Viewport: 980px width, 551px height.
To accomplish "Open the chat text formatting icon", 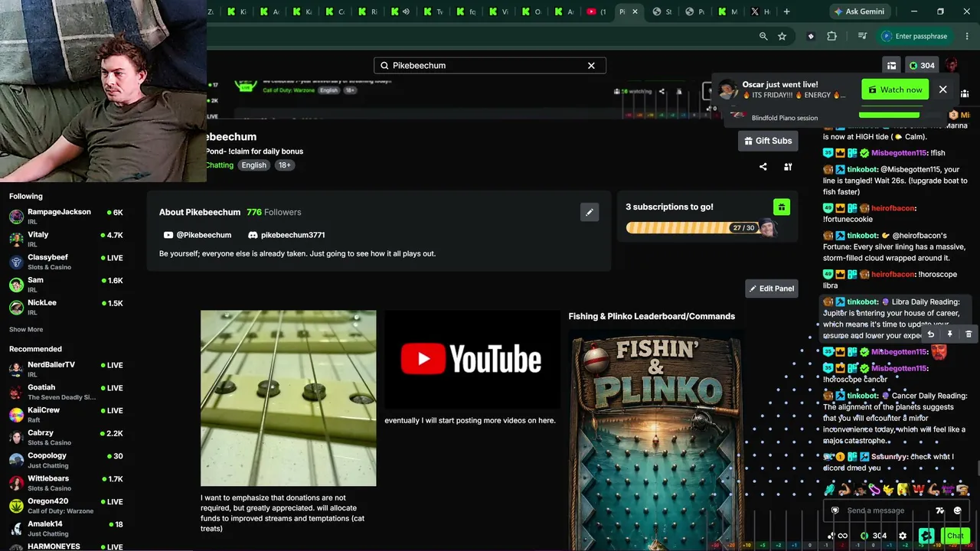I will 940,510.
